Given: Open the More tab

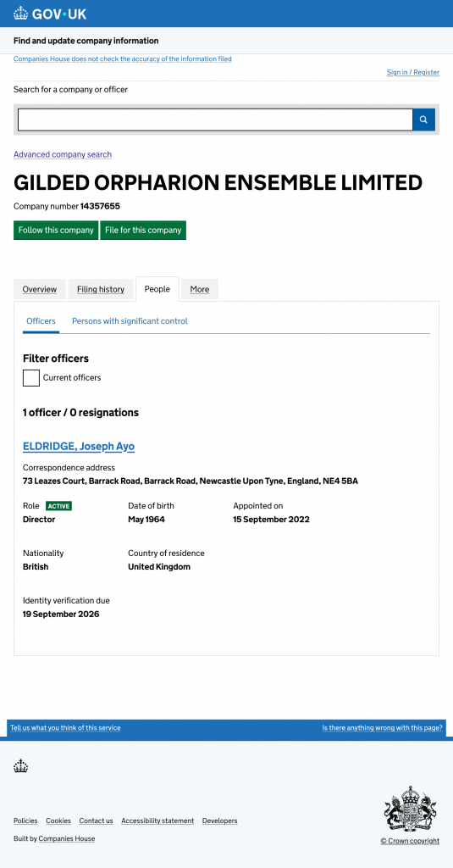Looking at the screenshot, I should point(200,290).
